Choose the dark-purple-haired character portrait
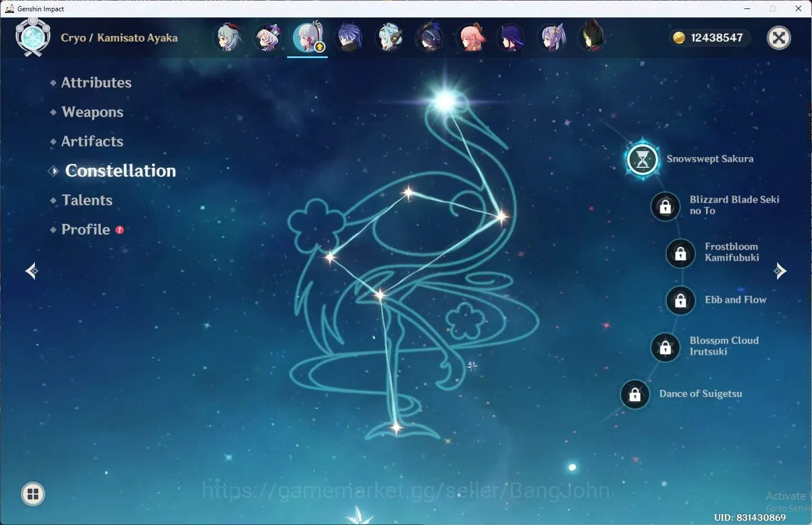Image resolution: width=812 pixels, height=525 pixels. [x=511, y=37]
